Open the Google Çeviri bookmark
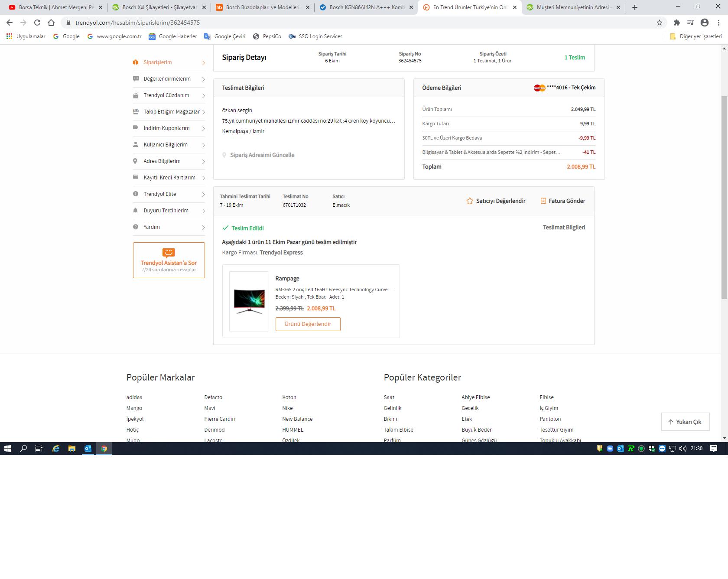Image resolution: width=728 pixels, height=579 pixels. [224, 36]
